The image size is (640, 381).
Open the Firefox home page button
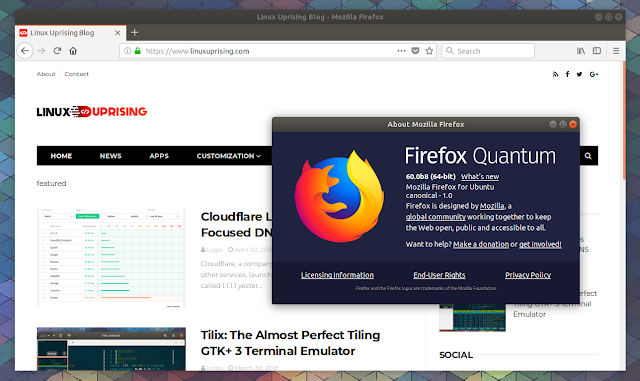pos(73,51)
